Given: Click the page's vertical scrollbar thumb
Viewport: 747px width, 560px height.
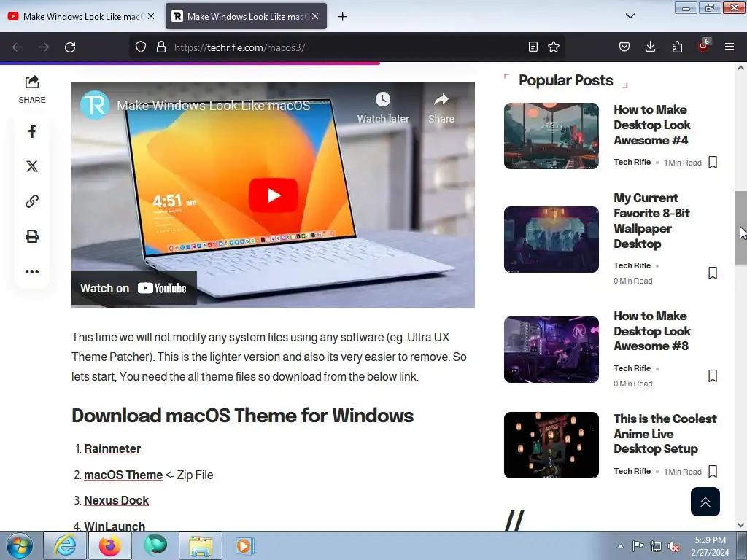Looking at the screenshot, I should point(740,228).
